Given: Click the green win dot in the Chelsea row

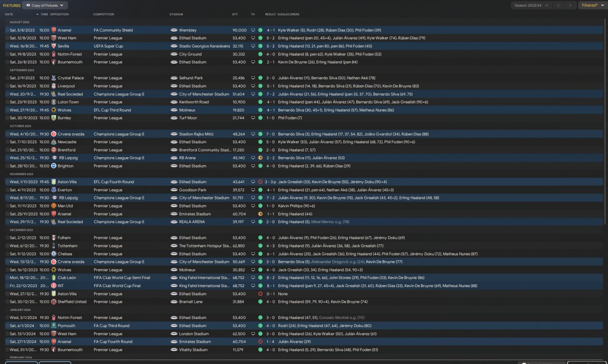Looking at the screenshot, I should (x=260, y=254).
